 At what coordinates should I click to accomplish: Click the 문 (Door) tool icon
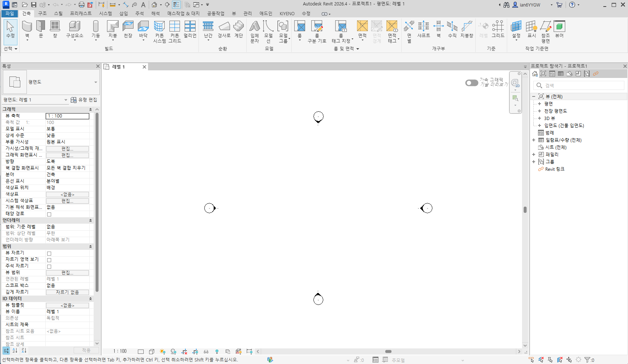coord(41,27)
